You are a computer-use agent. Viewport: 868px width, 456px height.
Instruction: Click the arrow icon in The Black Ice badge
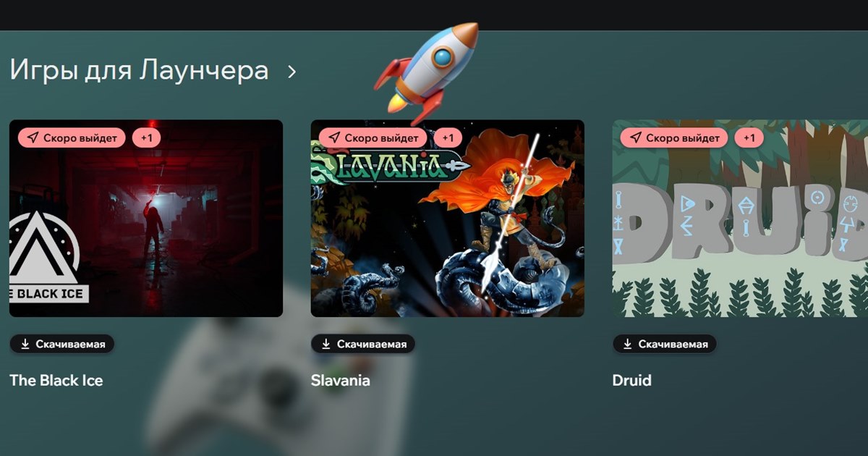tap(33, 138)
